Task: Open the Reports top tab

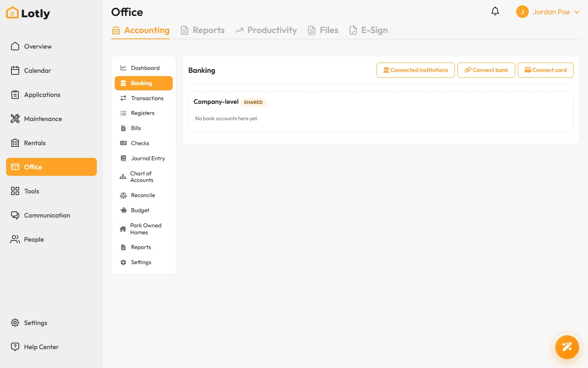Action: [203, 30]
